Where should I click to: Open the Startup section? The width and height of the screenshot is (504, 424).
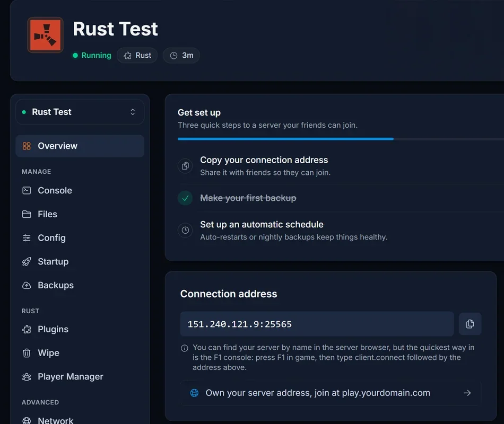[x=80, y=261]
